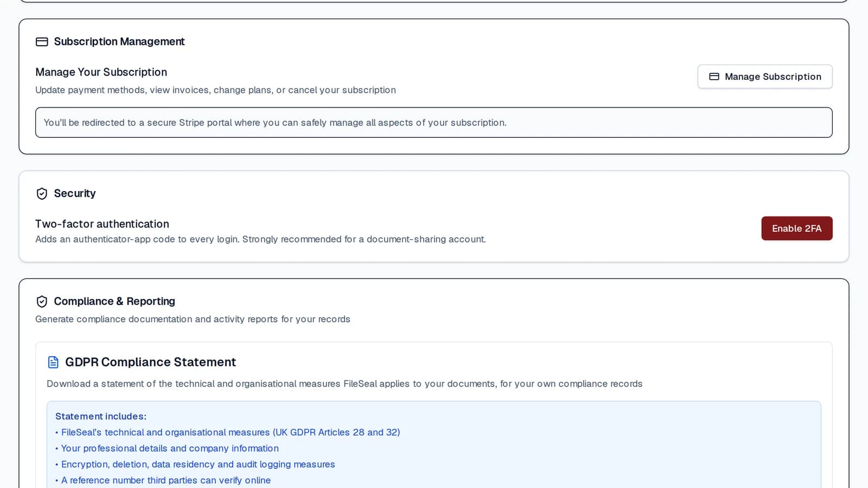Click the Manage Subscription button

[x=765, y=77]
